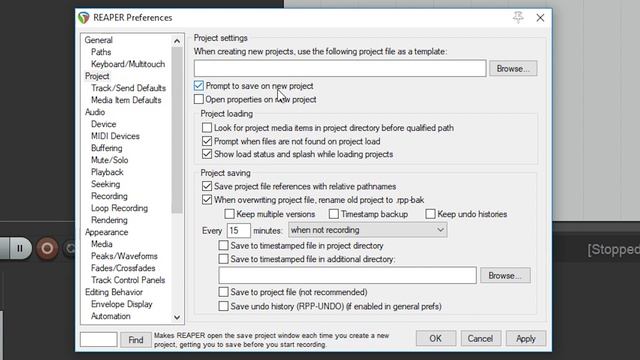This screenshot has width=640, height=360.
Task: Select Editing Behavior in the tree
Action: coord(113,292)
